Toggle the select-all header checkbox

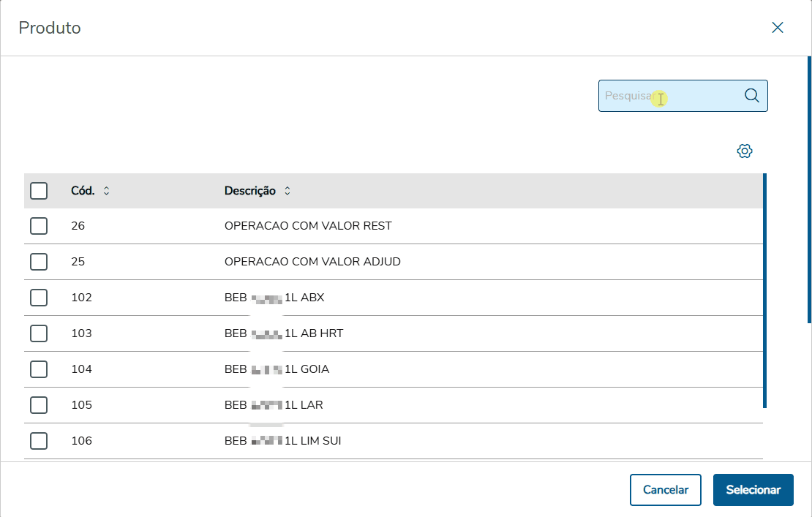tap(39, 191)
